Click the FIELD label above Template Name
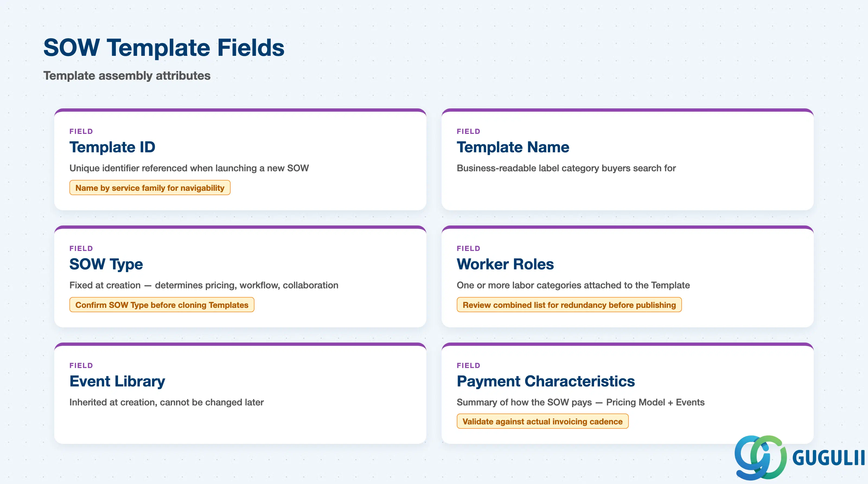Screen dimensions: 868x484 point(468,131)
